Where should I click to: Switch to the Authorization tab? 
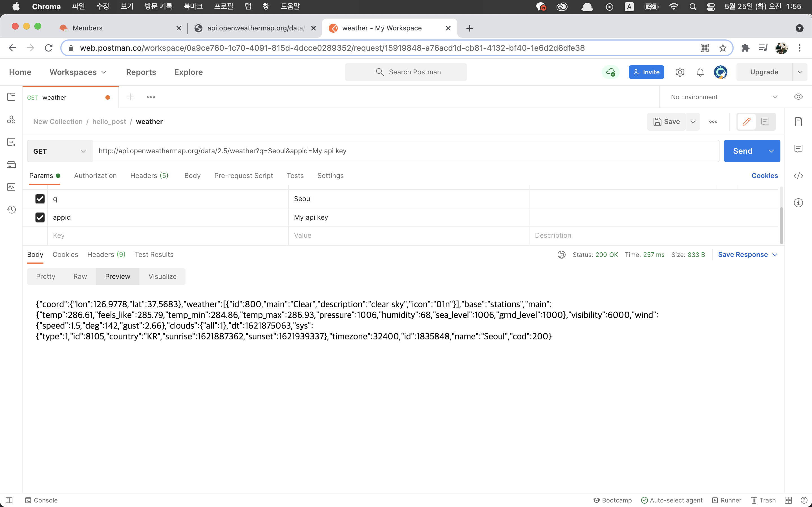click(95, 176)
